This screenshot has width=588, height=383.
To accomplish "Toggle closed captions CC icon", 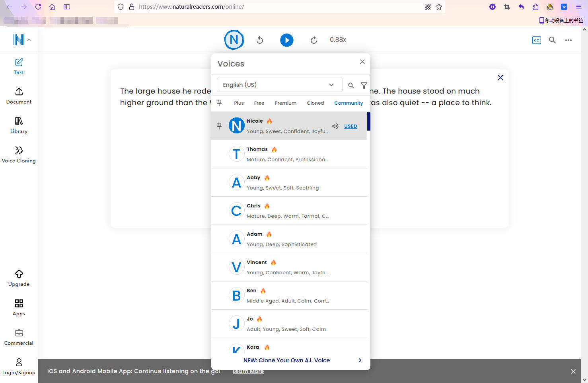I will (536, 40).
